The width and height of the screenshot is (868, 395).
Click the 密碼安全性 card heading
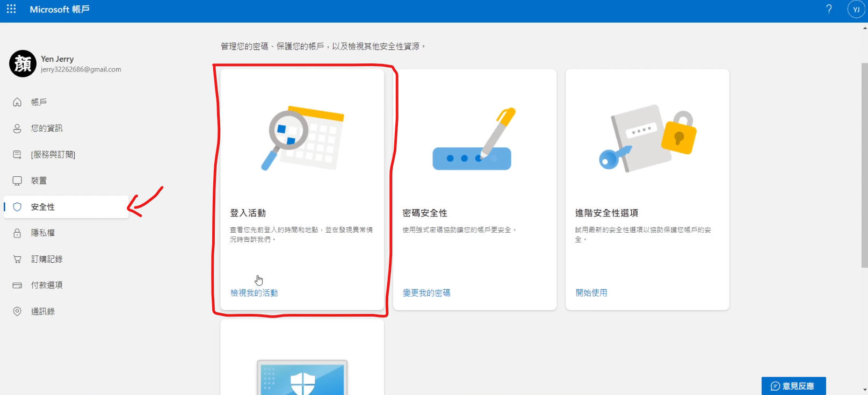coord(425,213)
